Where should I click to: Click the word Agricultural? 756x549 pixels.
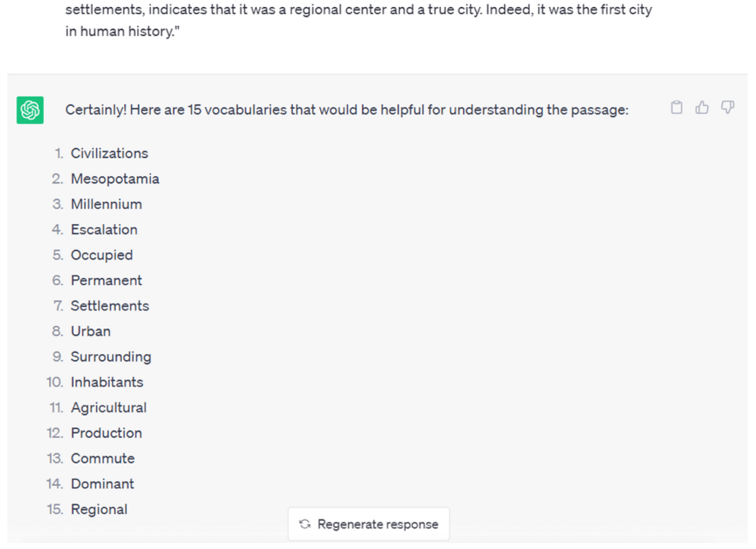[109, 407]
